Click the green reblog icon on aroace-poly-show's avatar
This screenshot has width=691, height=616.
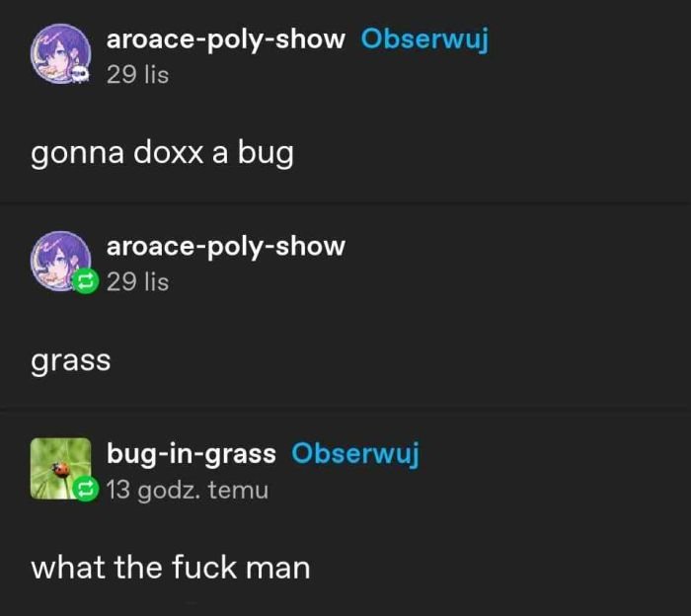pyautogui.click(x=85, y=280)
